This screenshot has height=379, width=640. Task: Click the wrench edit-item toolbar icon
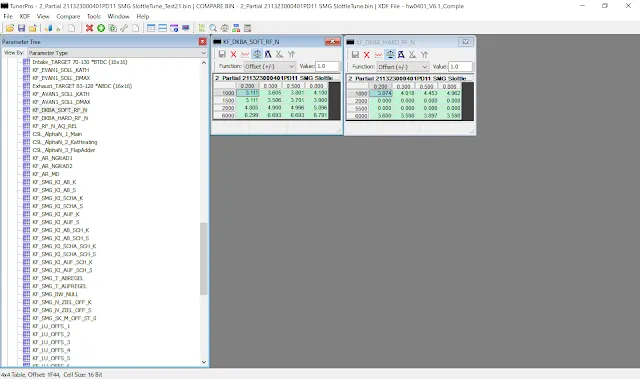pyautogui.click(x=124, y=28)
